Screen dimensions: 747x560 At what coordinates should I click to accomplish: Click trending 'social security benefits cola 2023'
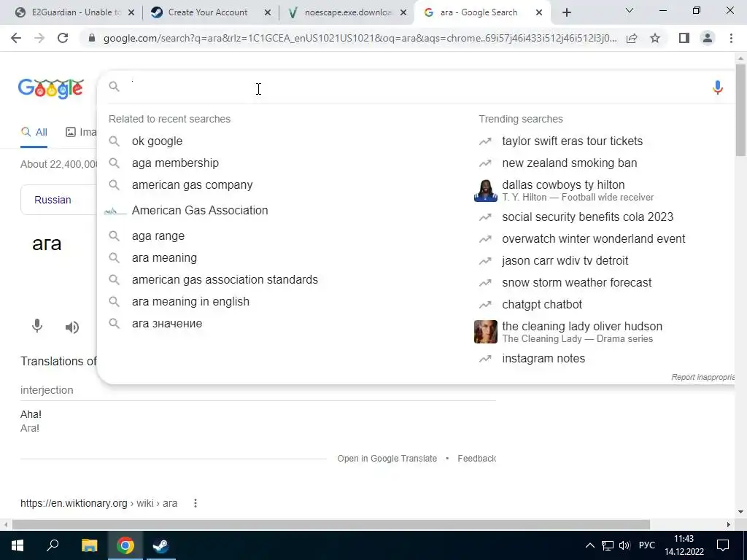(587, 217)
